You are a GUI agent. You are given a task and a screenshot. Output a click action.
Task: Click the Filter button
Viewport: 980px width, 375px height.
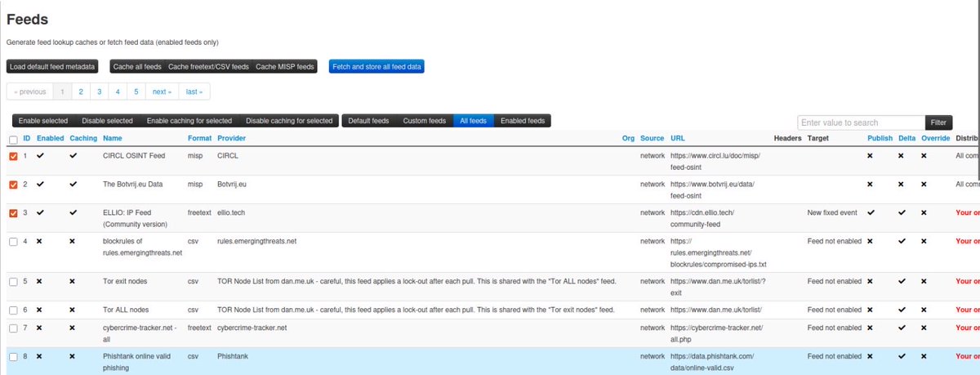[x=938, y=123]
